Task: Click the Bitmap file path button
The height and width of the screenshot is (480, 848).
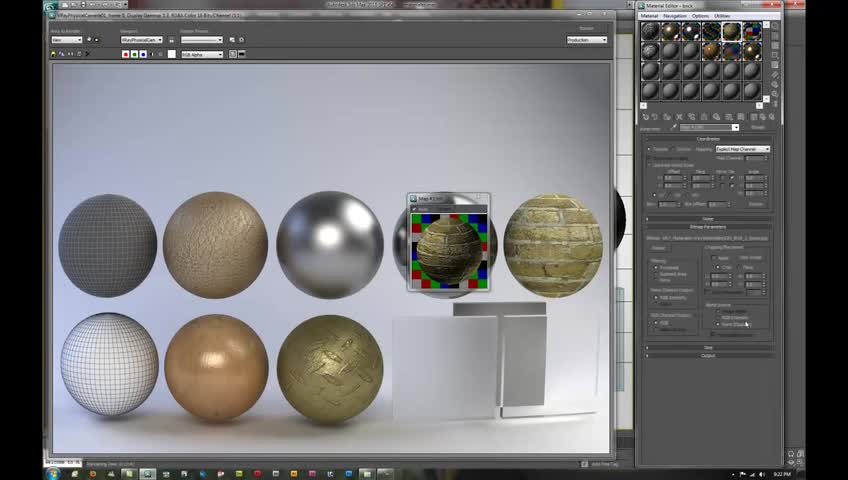Action: point(716,238)
